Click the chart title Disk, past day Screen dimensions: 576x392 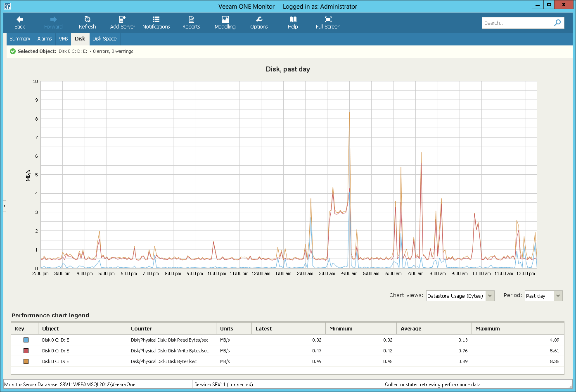288,69
